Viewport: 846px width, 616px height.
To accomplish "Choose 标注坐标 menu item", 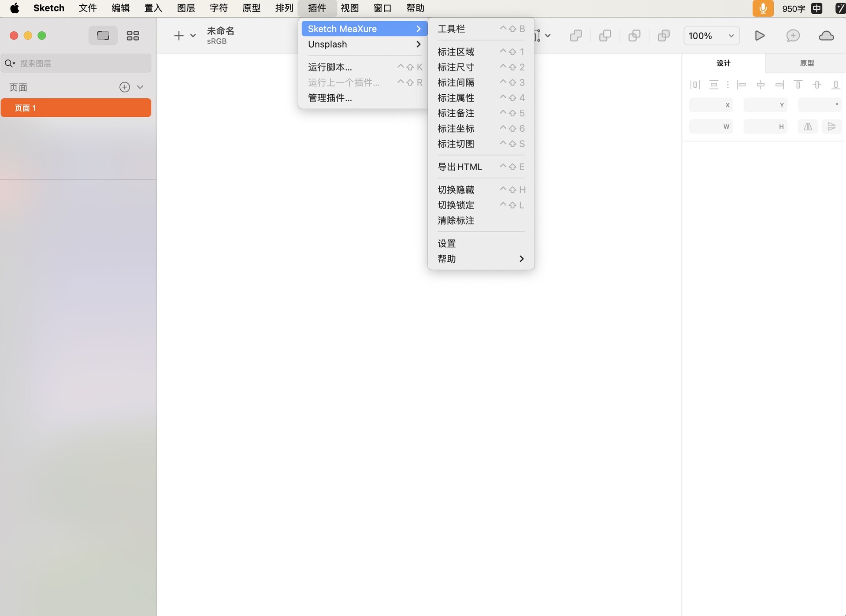I will tap(481, 128).
